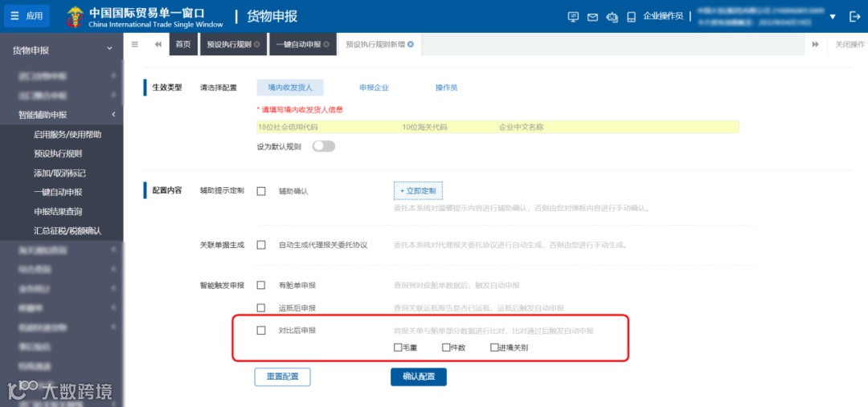Click the 重置配置 button
The width and height of the screenshot is (868, 407).
click(x=282, y=376)
